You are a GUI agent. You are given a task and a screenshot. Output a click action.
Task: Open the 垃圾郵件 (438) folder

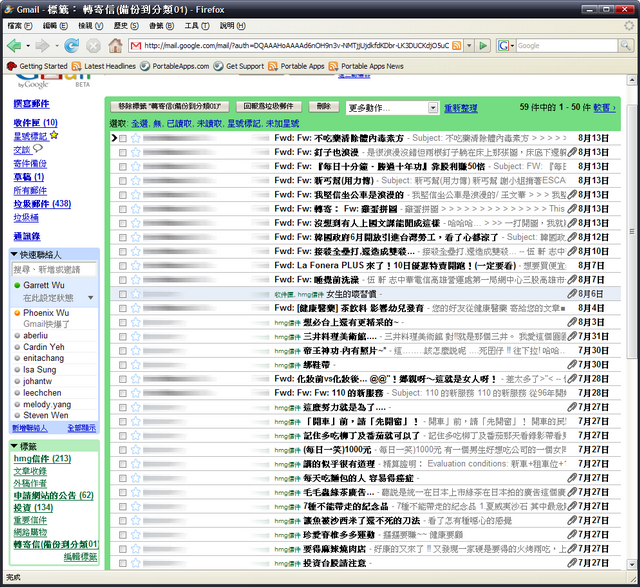pos(42,204)
